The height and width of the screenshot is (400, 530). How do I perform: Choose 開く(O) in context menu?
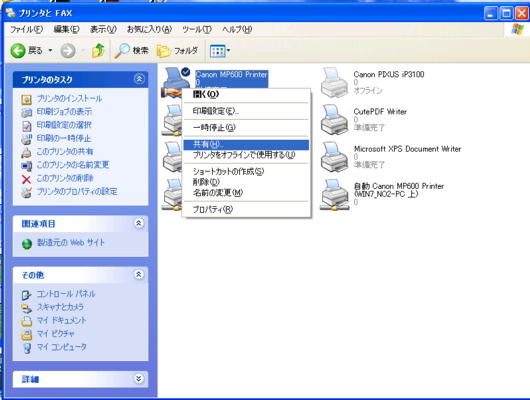[x=246, y=94]
